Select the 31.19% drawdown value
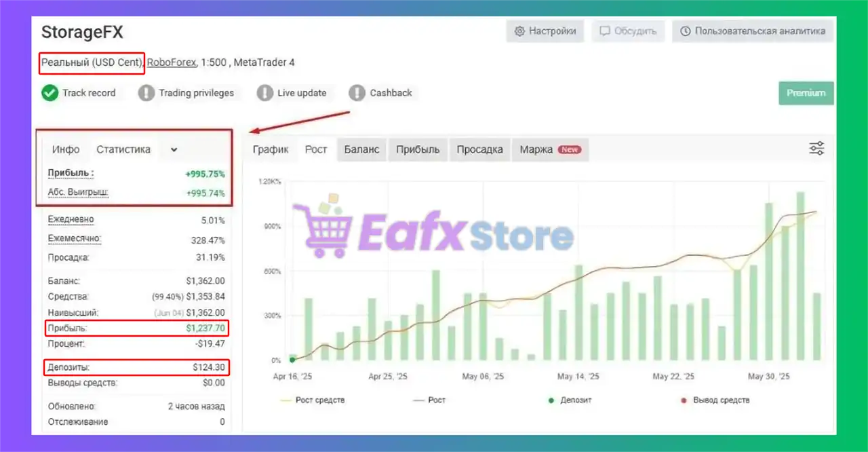This screenshot has width=868, height=452. [x=211, y=258]
